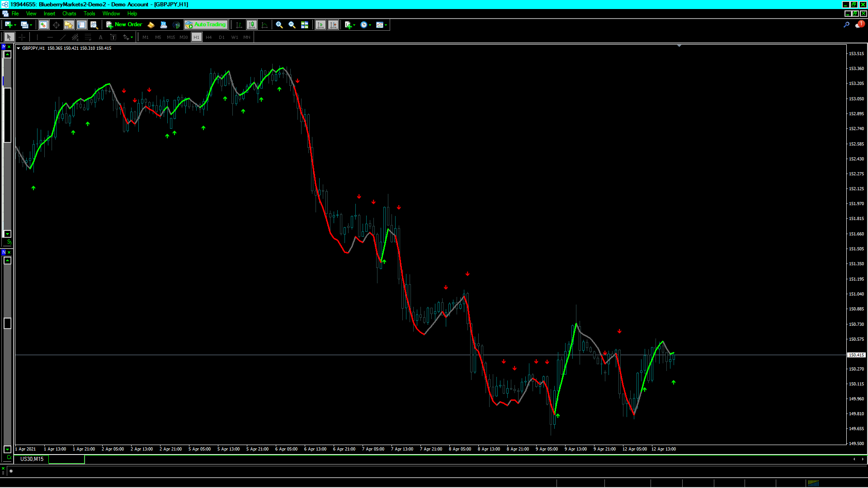The height and width of the screenshot is (488, 868).
Task: Open the Market Watch panel icon
Action: coord(43,25)
